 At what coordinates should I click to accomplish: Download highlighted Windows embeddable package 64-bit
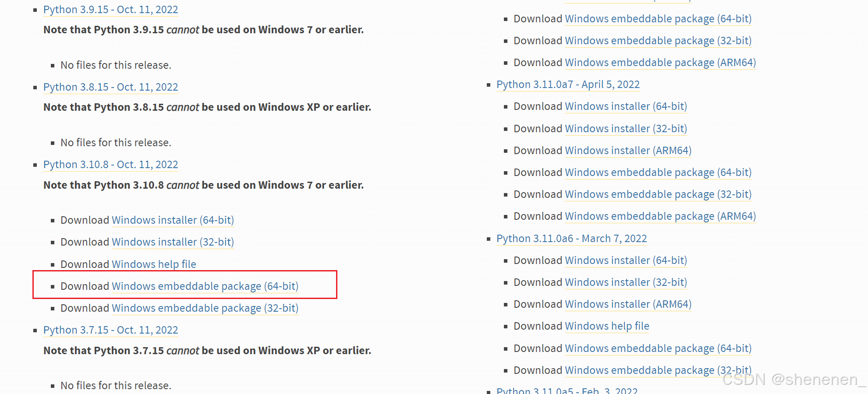205,286
